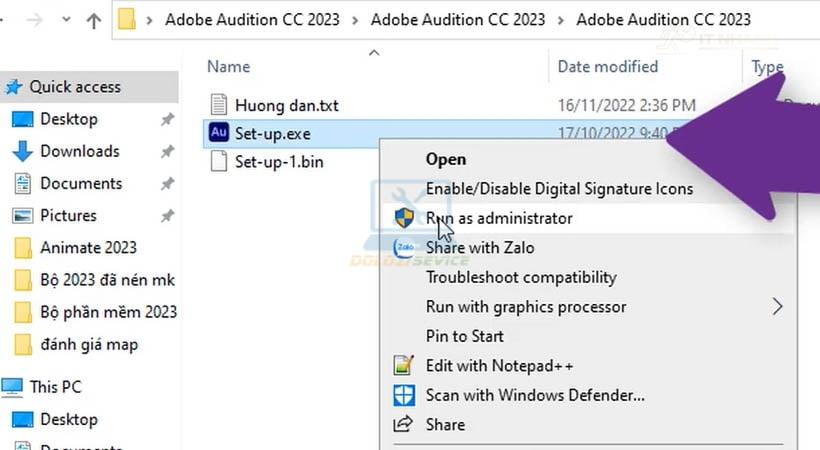Click the Run as administrator shield icon
The width and height of the screenshot is (820, 450).
[404, 218]
